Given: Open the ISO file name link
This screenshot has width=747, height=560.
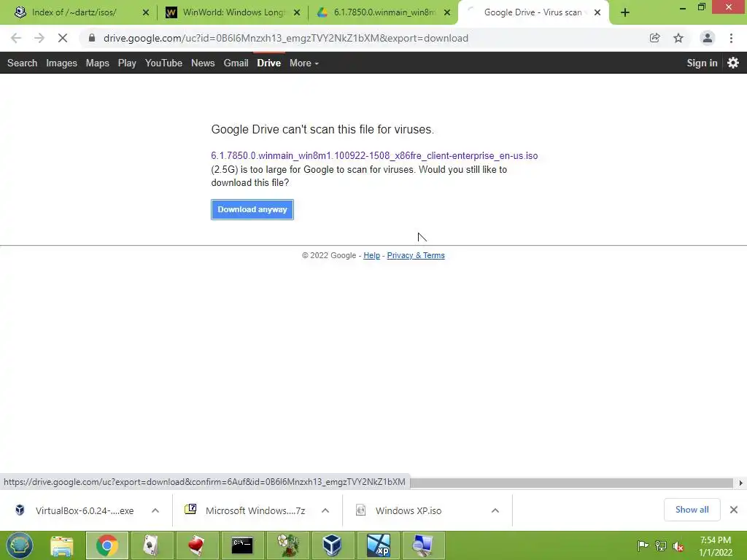Looking at the screenshot, I should point(374,156).
